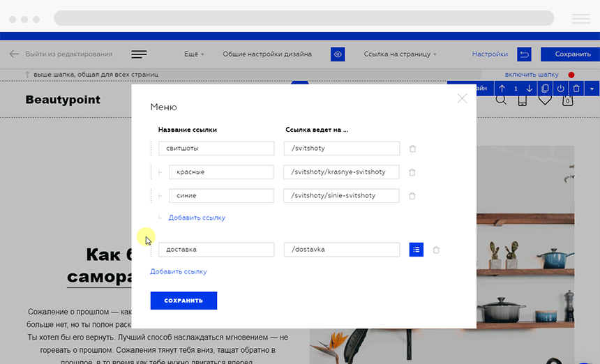Viewport: 600px width, 364px height.
Task: Edit the /svitshoty/krasnye-svitshoty URL field
Action: [341, 172]
